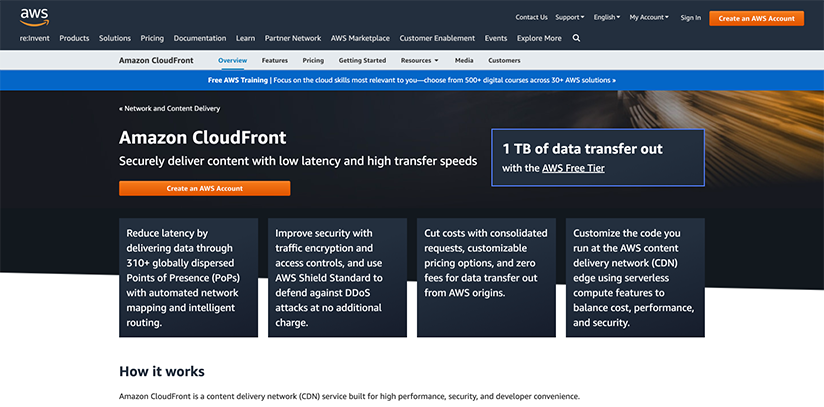Open the AWS Free Tier link
This screenshot has height=407, width=824.
click(573, 168)
